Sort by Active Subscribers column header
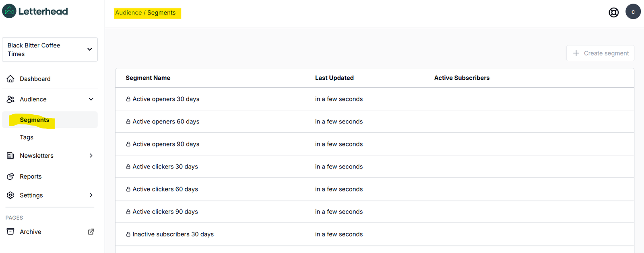The width and height of the screenshot is (644, 253). point(462,78)
